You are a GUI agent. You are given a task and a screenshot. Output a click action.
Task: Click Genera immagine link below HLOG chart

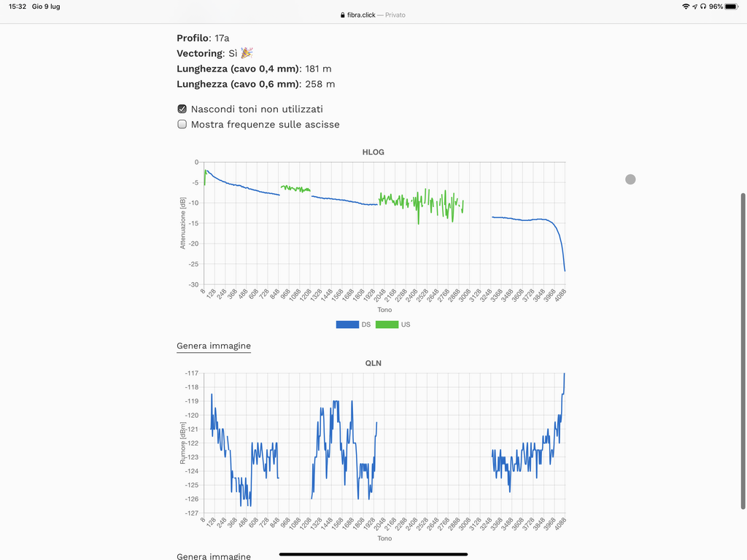pos(214,346)
